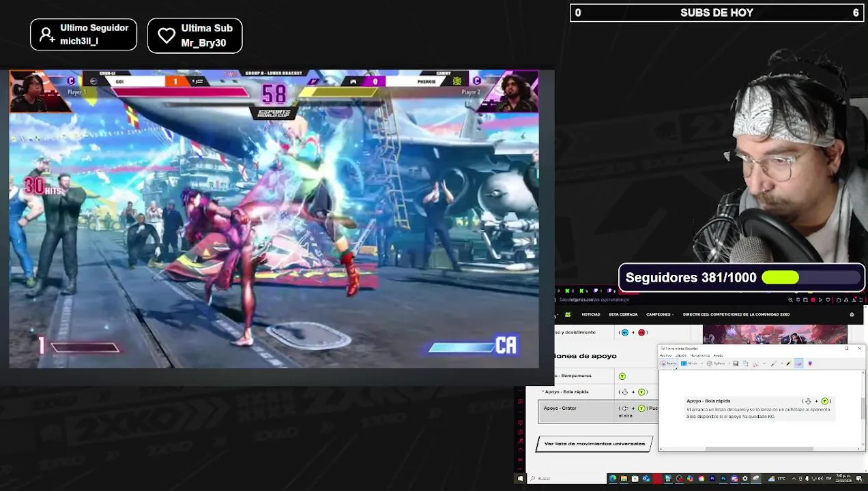The height and width of the screenshot is (491, 868).
Task: Open Outlook from the taskbar
Action: click(x=646, y=479)
